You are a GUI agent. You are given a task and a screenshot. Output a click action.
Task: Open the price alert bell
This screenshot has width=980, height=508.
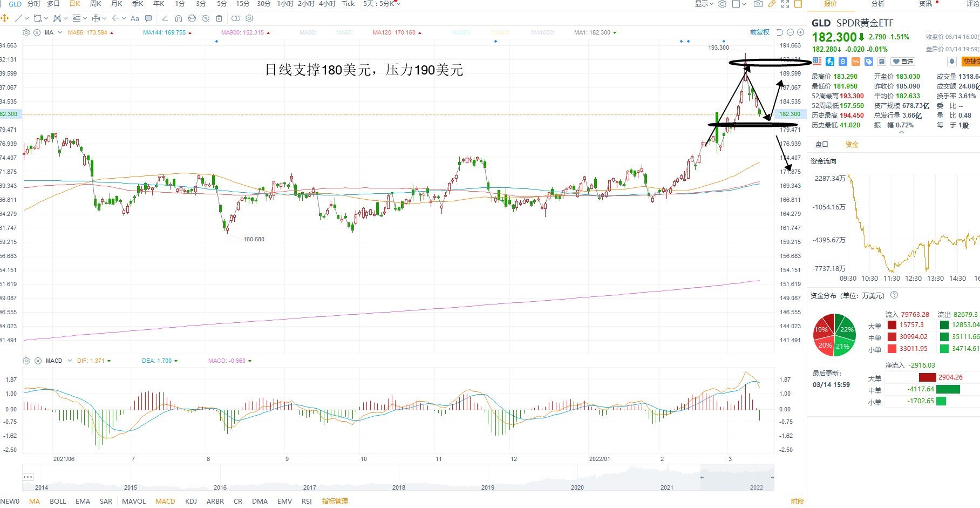click(952, 62)
